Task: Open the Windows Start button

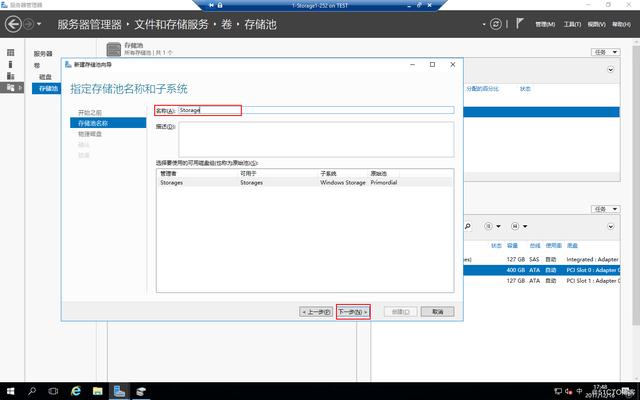Action: coord(11,391)
